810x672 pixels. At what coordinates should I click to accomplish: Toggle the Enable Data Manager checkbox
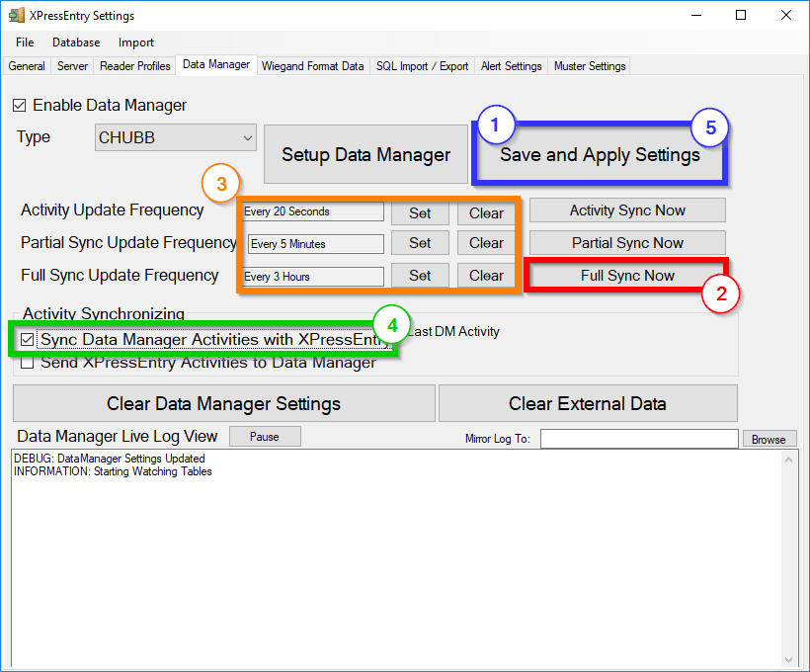tap(20, 106)
